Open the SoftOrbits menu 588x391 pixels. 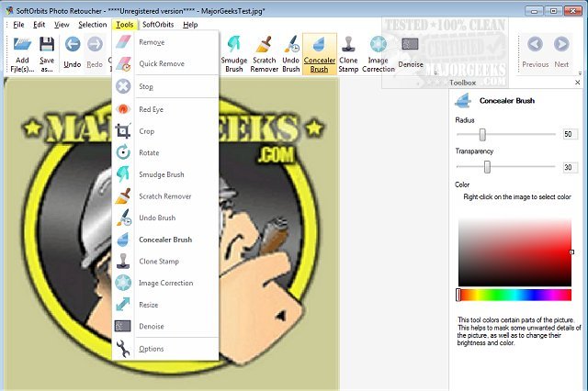(x=158, y=25)
